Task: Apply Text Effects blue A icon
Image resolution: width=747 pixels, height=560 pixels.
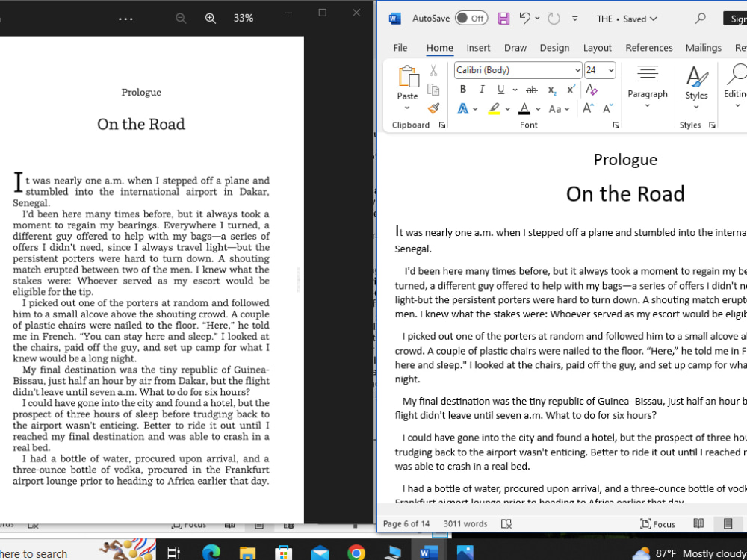Action: 462,109
